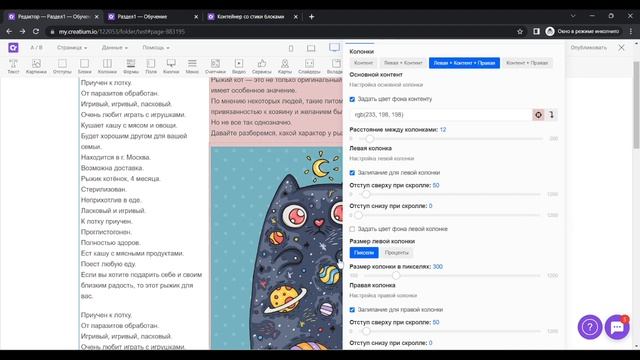Screen dimensions: 640x360
Task: Select the Блоки tool in toolbar
Action: [84, 67]
